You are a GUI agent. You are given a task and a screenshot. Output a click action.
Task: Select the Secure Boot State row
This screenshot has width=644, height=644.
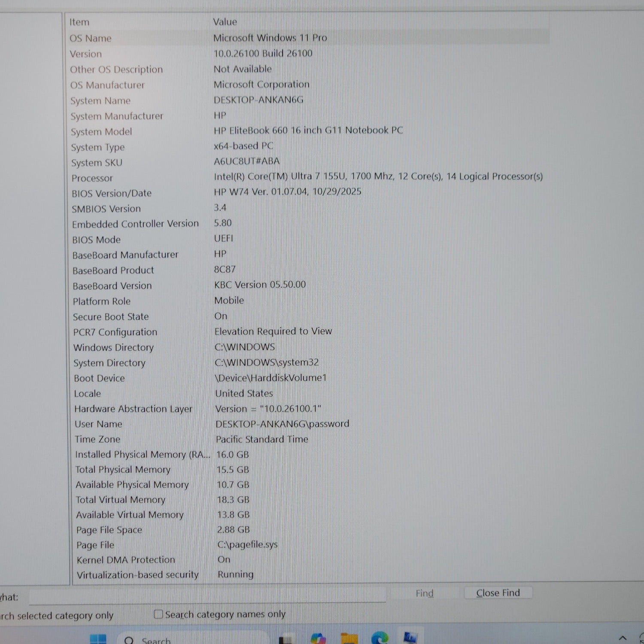point(111,317)
